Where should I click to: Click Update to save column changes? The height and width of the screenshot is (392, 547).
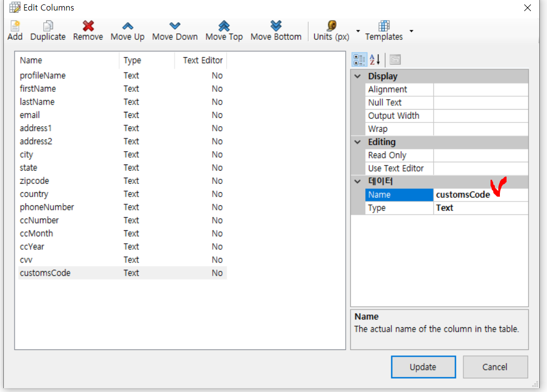423,367
